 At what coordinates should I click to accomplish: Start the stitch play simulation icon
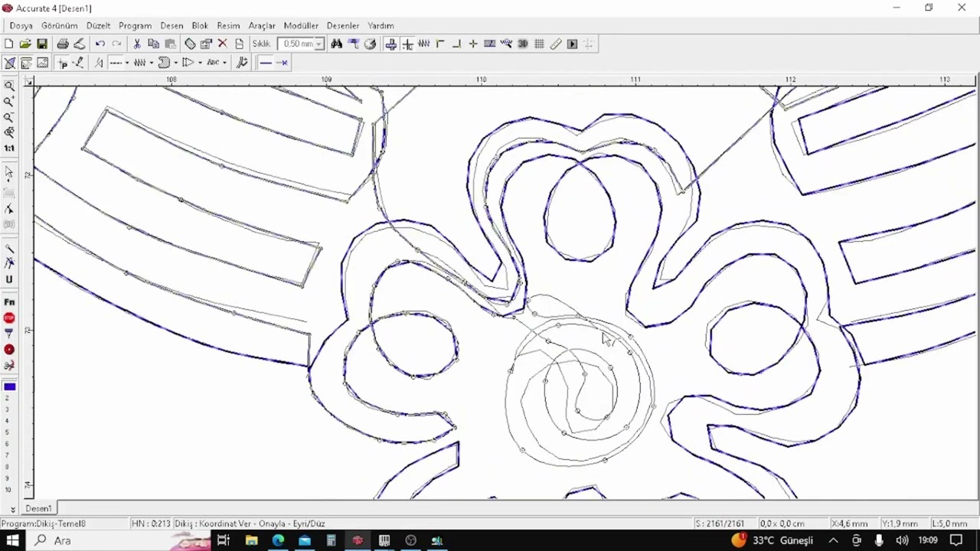coord(573,44)
